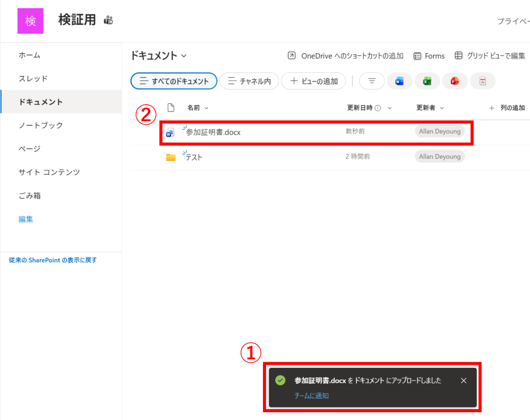Viewport: 530px width, 420px height.
Task: Click the 検証用 site logo tile
Action: pos(31,21)
